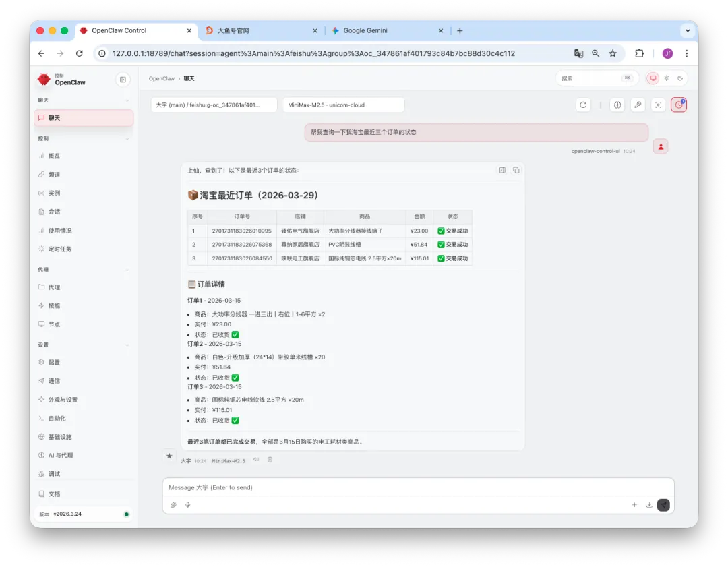Screen dimensions: 728x567
Task: Click the OpenClaw breadcrumb link
Action: click(x=162, y=78)
